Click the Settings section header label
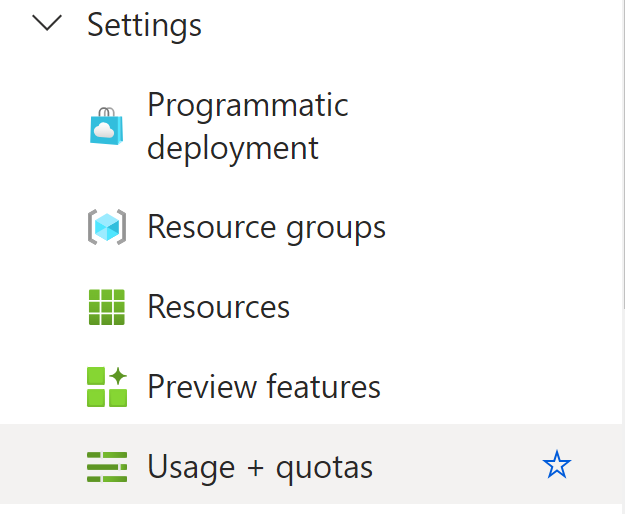This screenshot has height=514, width=625. [x=144, y=25]
